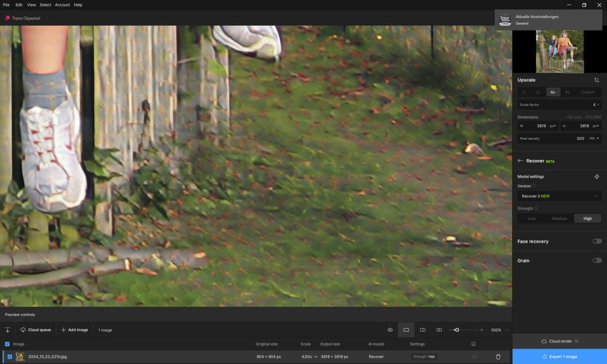607x364 pixels.
Task: Open the Recover 3 version dropdown
Action: [x=559, y=196]
